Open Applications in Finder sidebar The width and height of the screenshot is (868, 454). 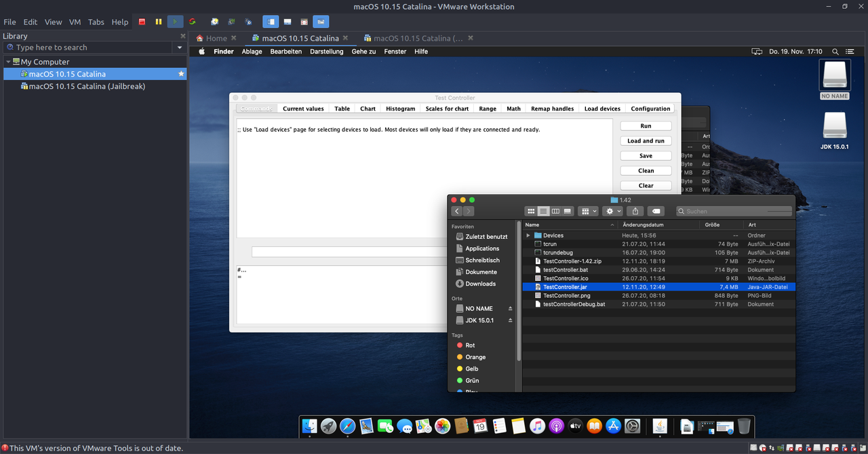point(482,248)
